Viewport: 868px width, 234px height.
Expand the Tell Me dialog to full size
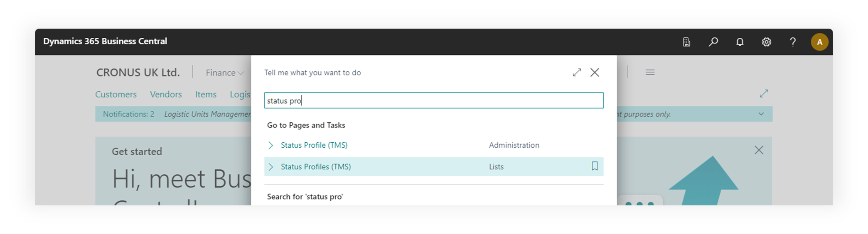(x=577, y=73)
